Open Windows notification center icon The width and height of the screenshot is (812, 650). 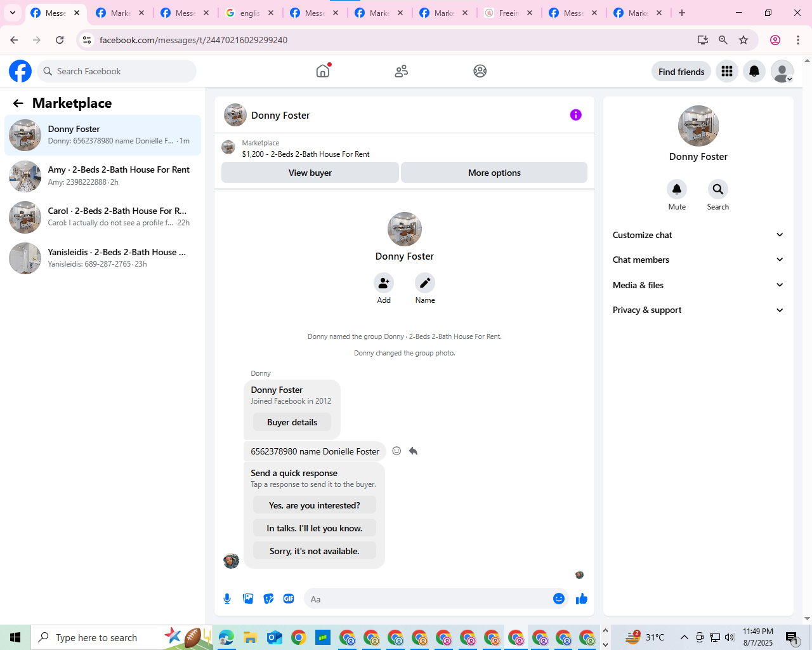pyautogui.click(x=792, y=637)
